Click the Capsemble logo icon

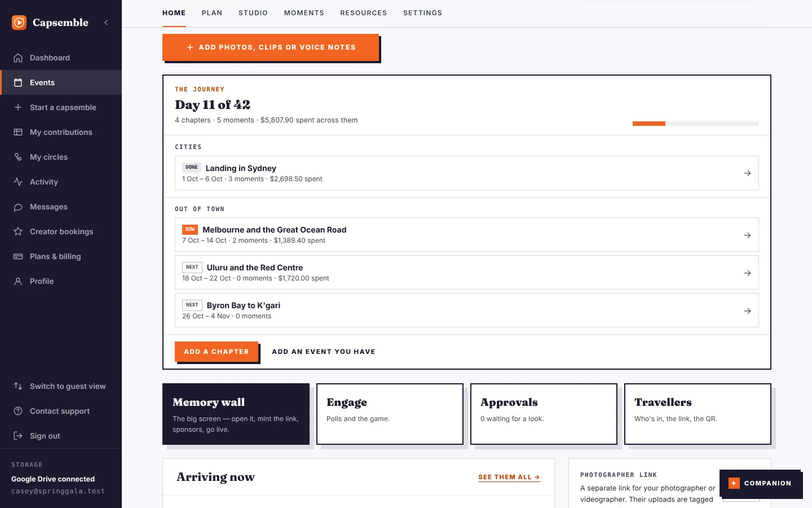click(19, 23)
